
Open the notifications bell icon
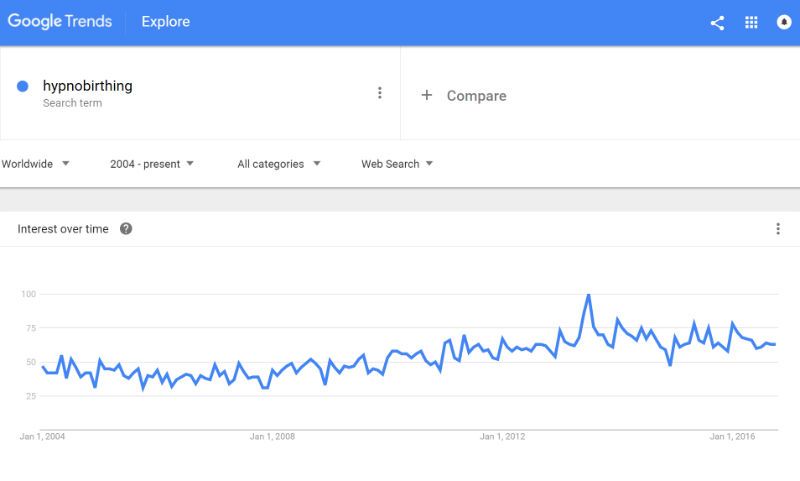[784, 22]
